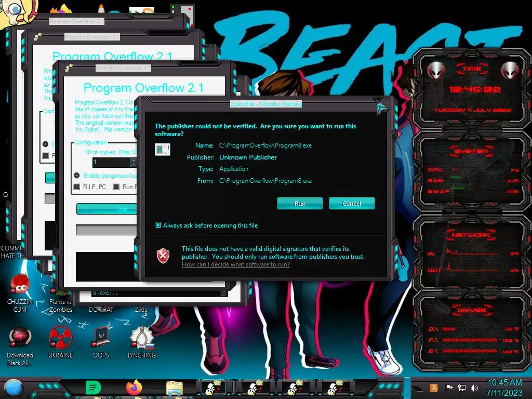532x399 pixels.
Task: Click the network IN graph row
Action: pyautogui.click(x=473, y=253)
